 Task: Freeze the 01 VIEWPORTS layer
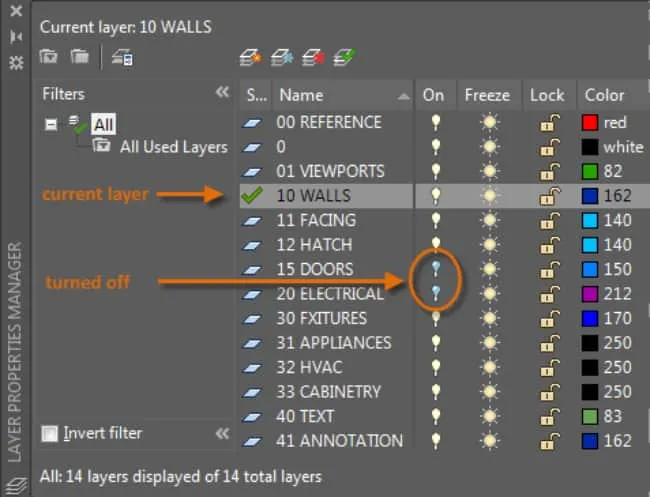[490, 171]
